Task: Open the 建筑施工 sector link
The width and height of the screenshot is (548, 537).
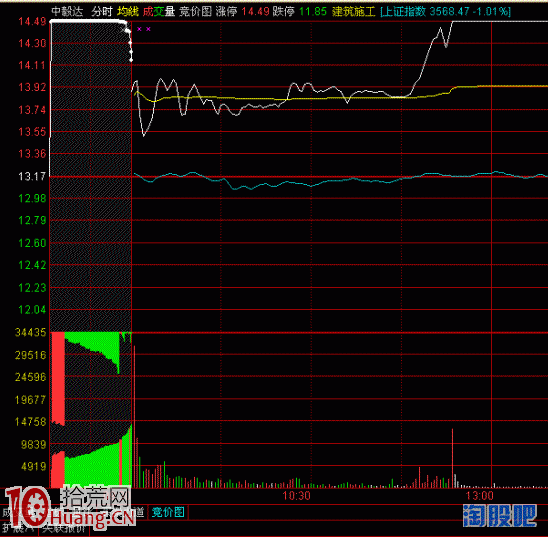Action: click(353, 12)
